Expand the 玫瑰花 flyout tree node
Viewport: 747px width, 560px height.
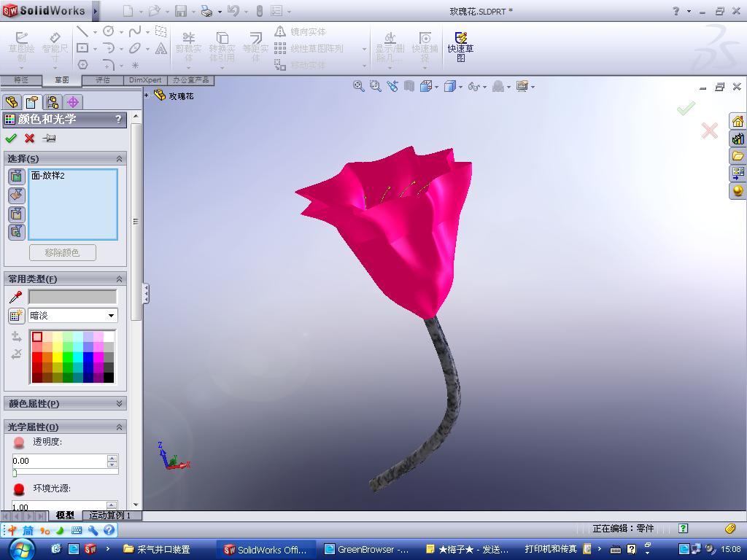tap(147, 96)
